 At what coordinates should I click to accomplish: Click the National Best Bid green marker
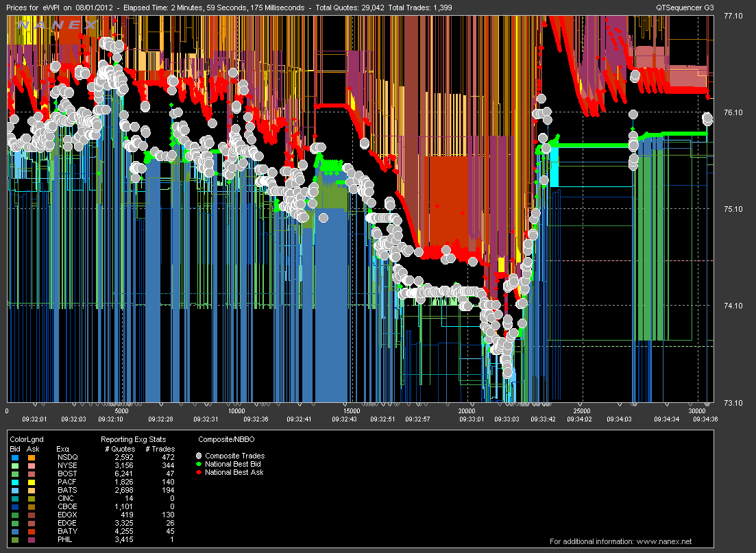click(x=199, y=464)
